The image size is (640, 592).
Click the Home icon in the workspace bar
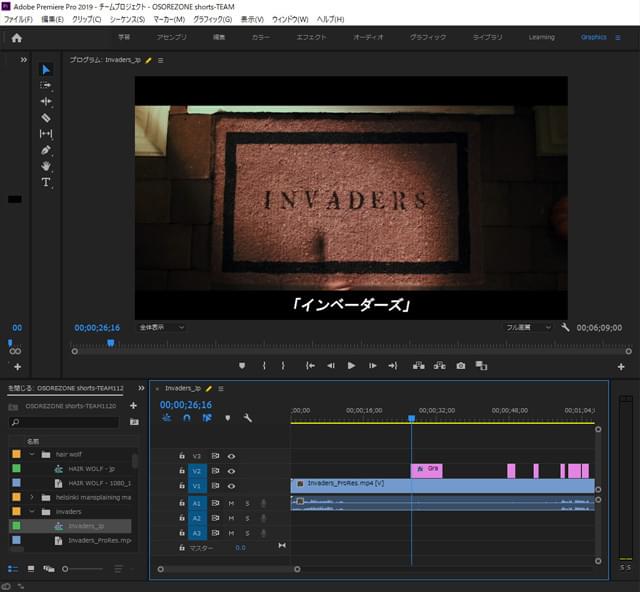click(16, 38)
